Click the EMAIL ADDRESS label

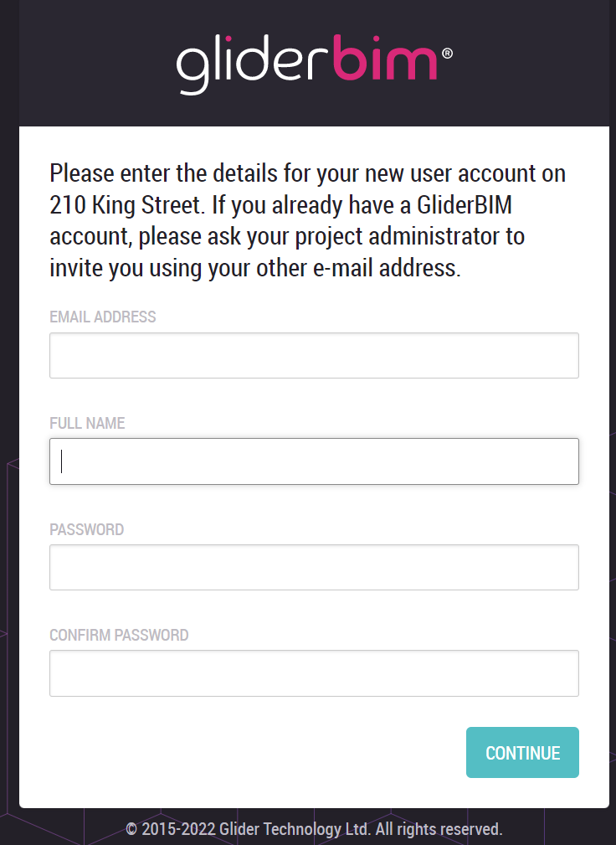pyautogui.click(x=103, y=317)
